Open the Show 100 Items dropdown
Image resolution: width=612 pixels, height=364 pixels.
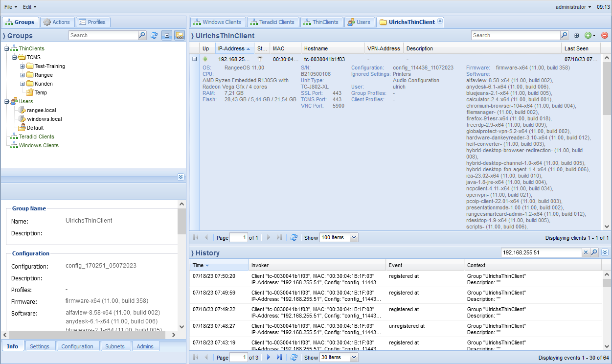click(x=354, y=237)
